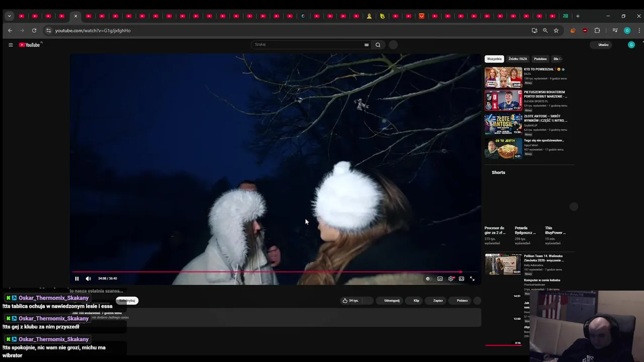The height and width of the screenshot is (362, 644).
Task: Go forward in browser history
Action: point(22,31)
